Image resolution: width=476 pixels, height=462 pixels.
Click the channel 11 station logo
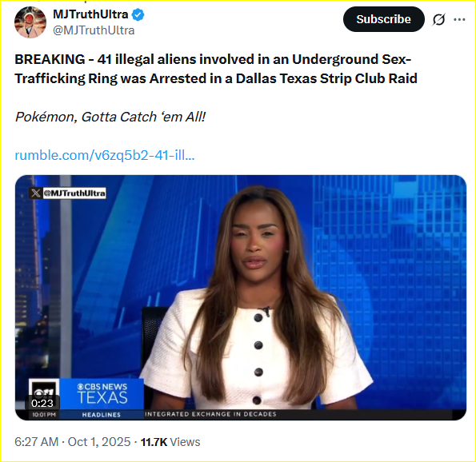click(x=44, y=392)
